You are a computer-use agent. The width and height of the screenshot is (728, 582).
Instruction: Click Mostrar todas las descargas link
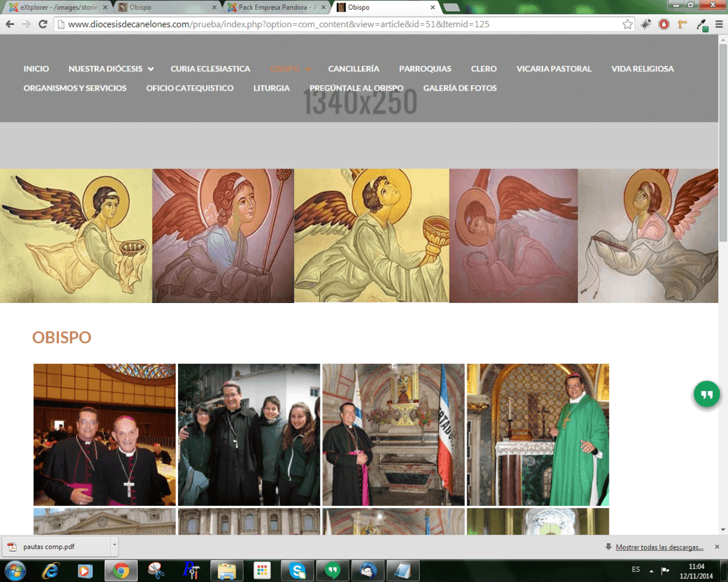point(659,547)
